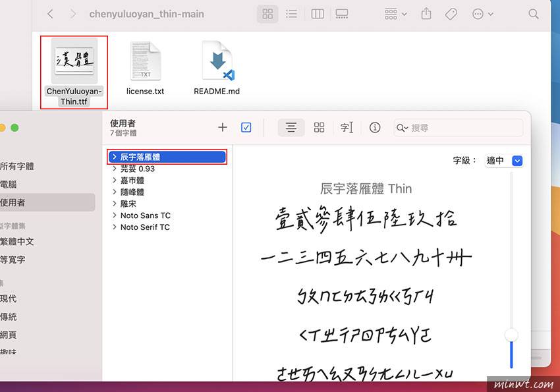Switch Finder to list view
This screenshot has width=560, height=392.
[291, 14]
